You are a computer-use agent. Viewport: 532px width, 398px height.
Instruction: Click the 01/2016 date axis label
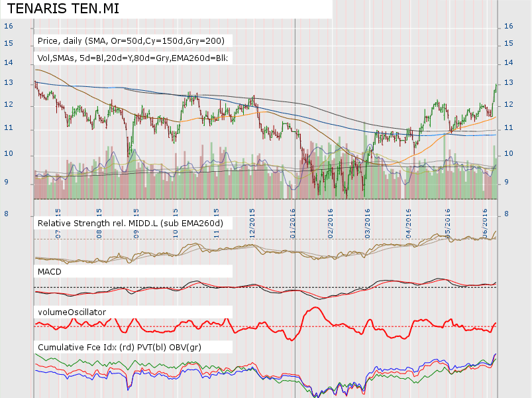tap(293, 224)
